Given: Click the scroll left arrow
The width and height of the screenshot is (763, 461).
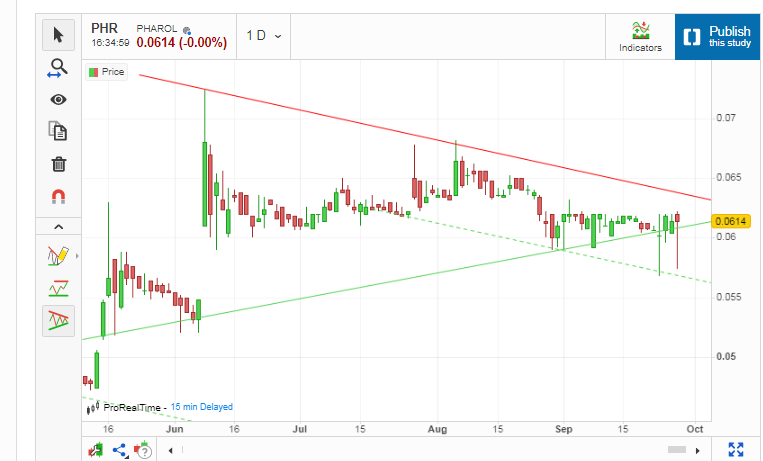Looking at the screenshot, I should 170,450.
